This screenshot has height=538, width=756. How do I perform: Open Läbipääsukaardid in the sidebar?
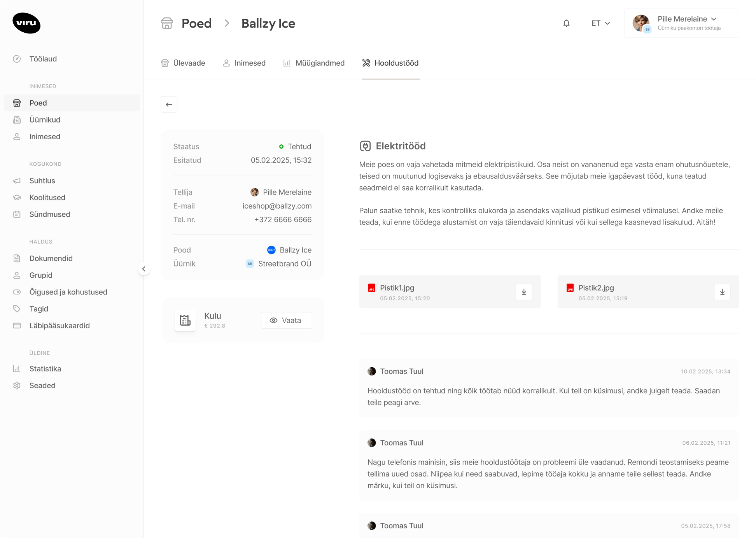(59, 326)
